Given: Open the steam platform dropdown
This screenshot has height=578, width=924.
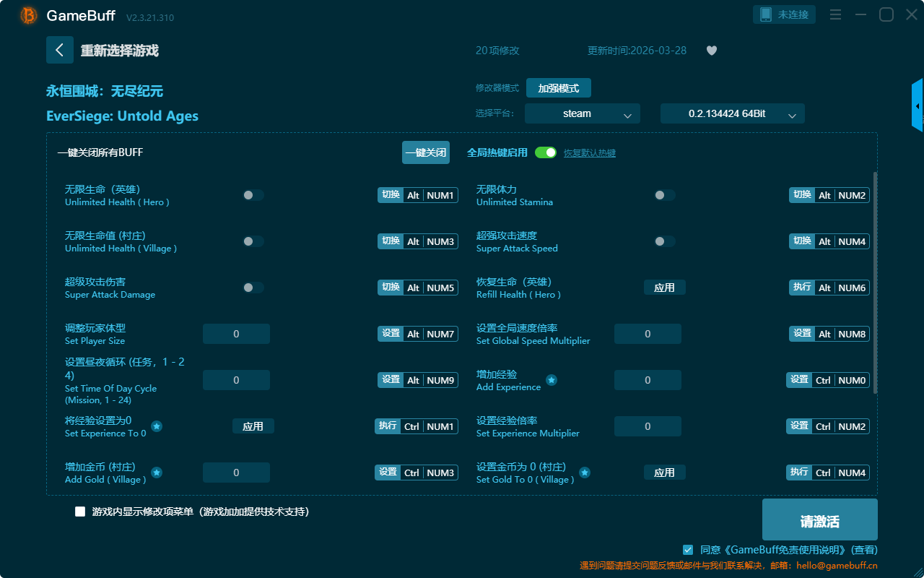Looking at the screenshot, I should click(x=582, y=113).
